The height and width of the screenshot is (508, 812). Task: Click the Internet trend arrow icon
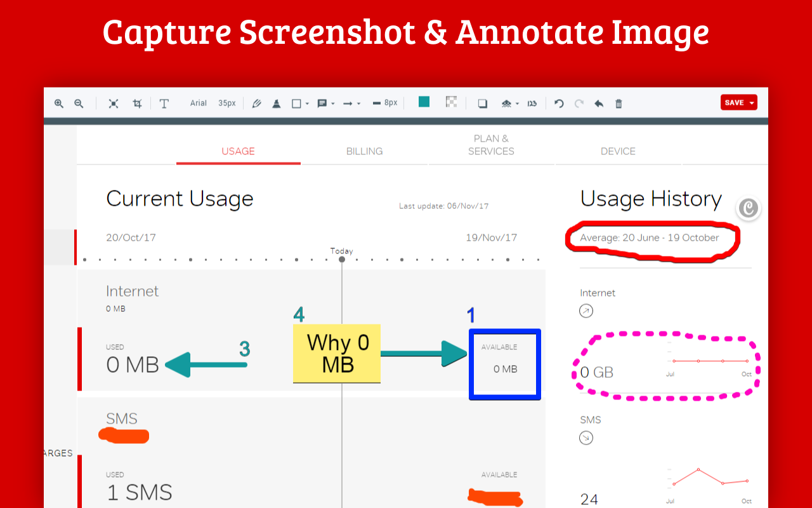(586, 311)
